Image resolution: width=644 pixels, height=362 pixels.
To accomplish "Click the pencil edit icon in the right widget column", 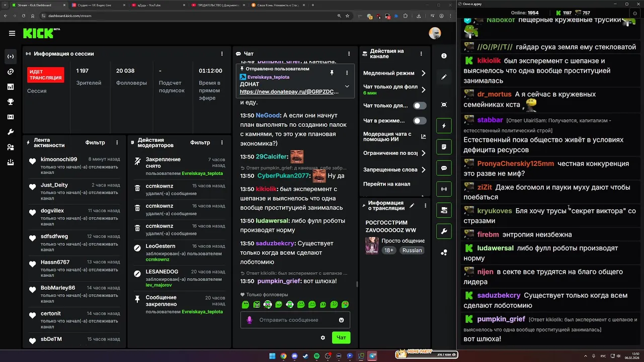I will (x=444, y=77).
